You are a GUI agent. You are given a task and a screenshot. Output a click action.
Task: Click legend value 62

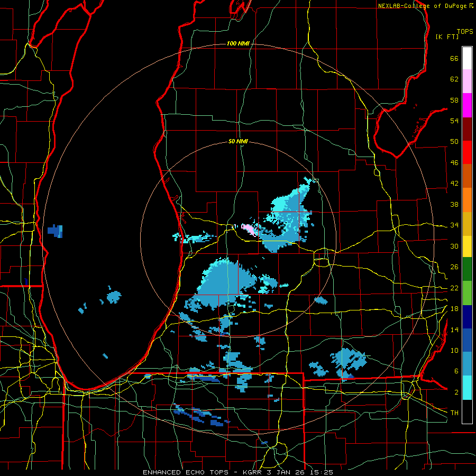pos(454,79)
